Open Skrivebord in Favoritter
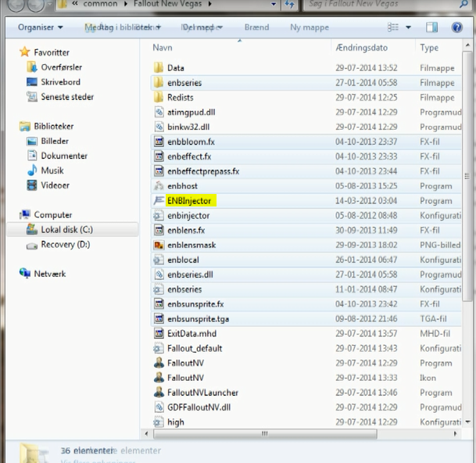 tap(60, 82)
